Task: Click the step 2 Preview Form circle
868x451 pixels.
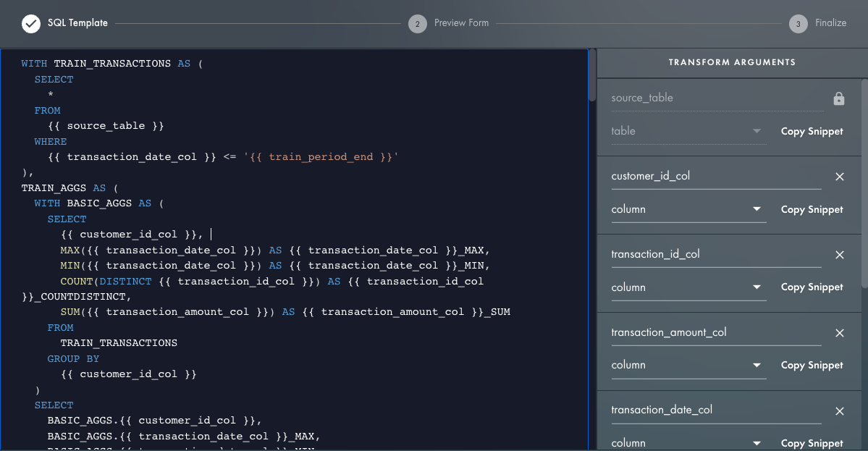Action: (417, 24)
